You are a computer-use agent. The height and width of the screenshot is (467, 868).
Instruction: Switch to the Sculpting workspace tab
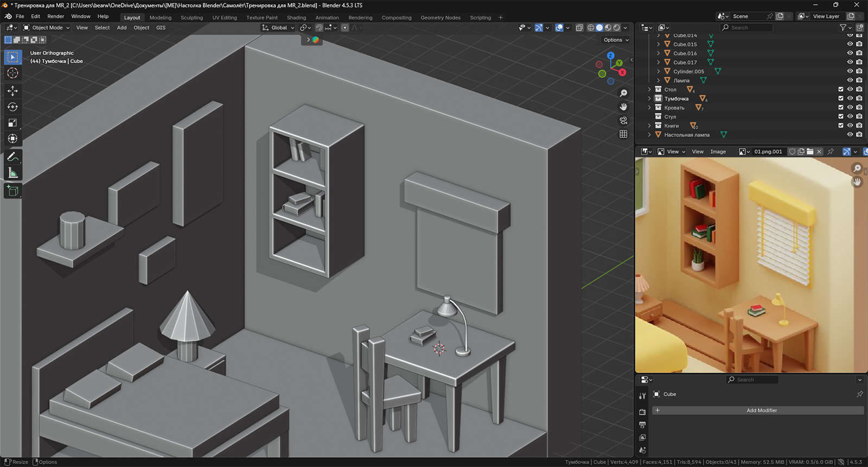(192, 17)
